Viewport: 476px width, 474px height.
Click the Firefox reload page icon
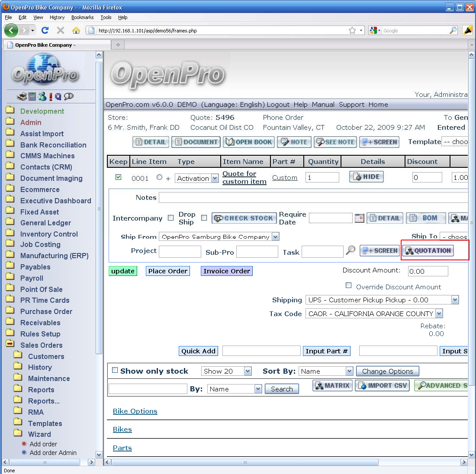[45, 30]
